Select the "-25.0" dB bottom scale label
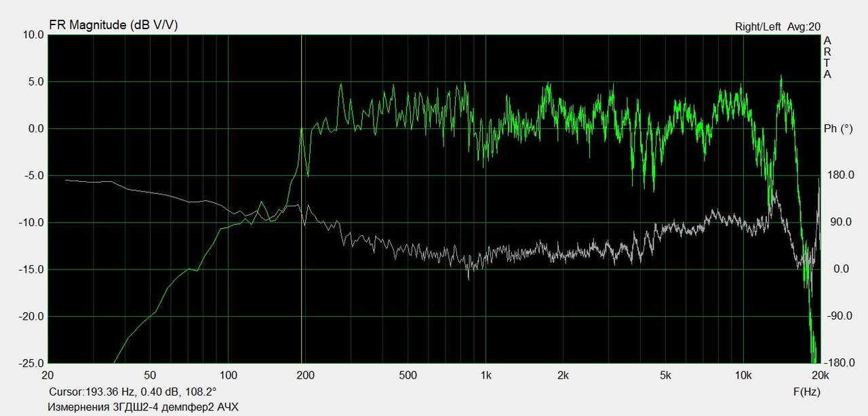Viewport: 868px width, 416px height. tap(30, 363)
